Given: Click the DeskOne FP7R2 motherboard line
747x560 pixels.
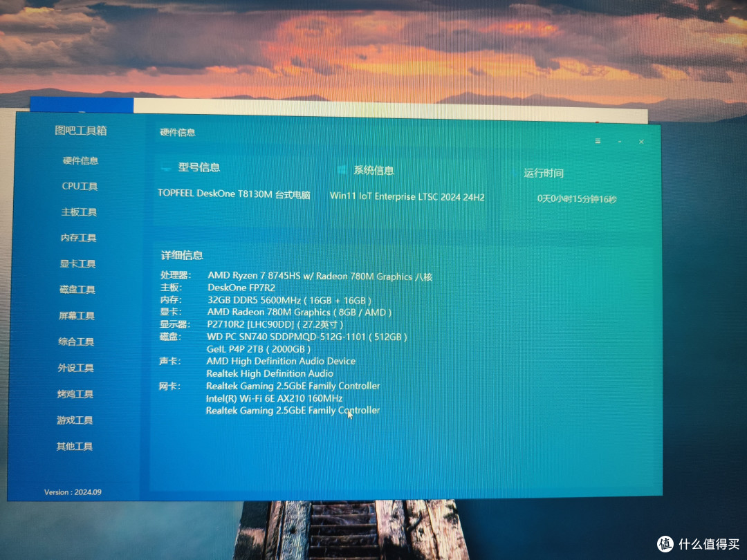Looking at the screenshot, I should tap(241, 288).
